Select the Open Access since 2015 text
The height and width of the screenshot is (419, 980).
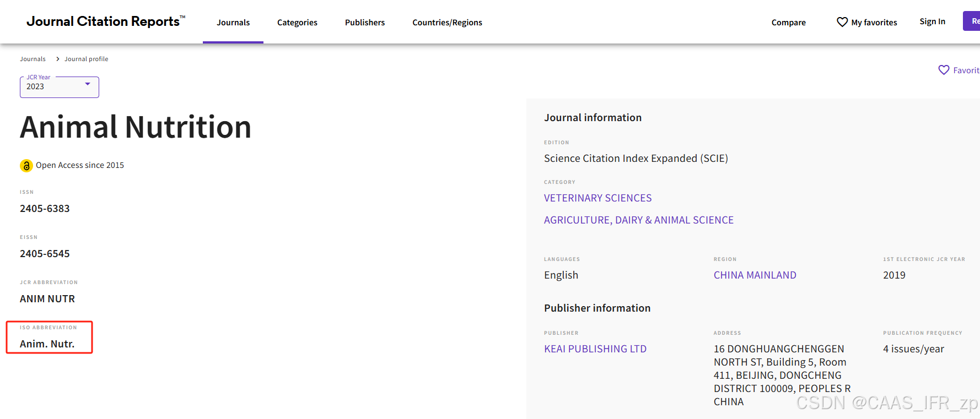pos(80,165)
